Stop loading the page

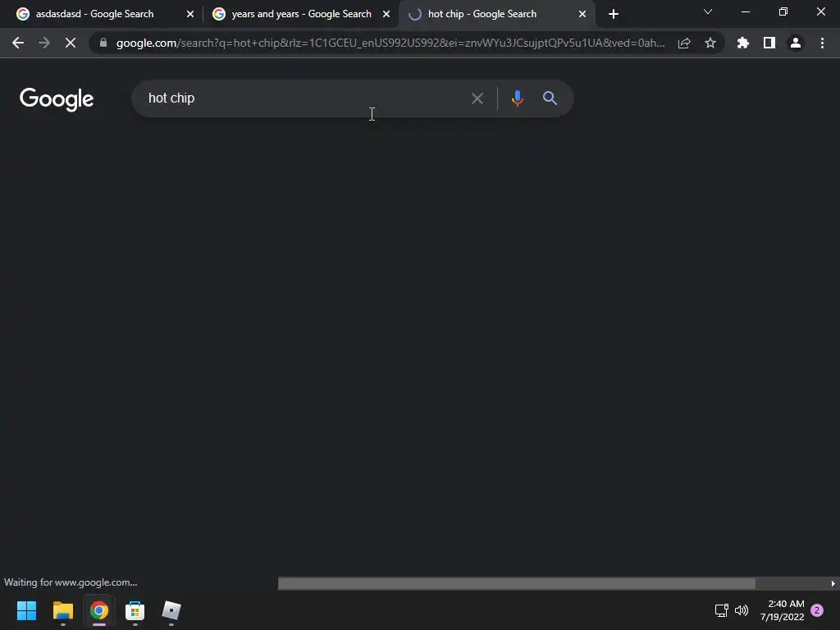click(x=71, y=43)
